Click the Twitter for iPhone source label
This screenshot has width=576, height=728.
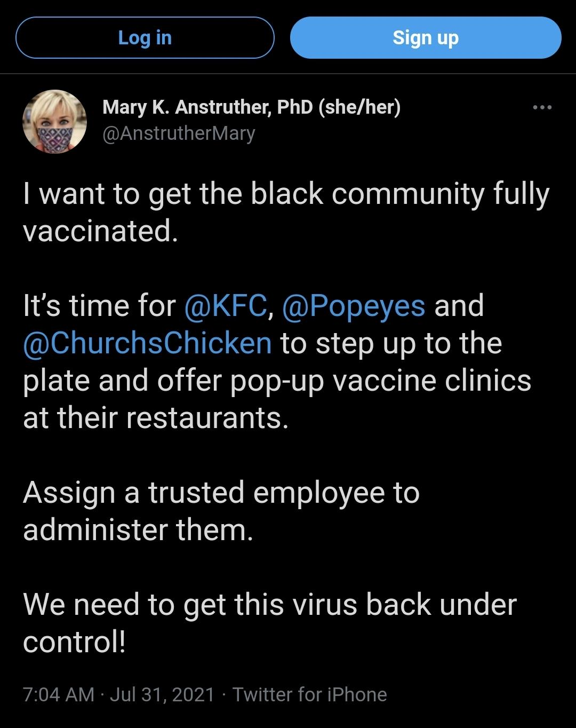click(x=309, y=694)
